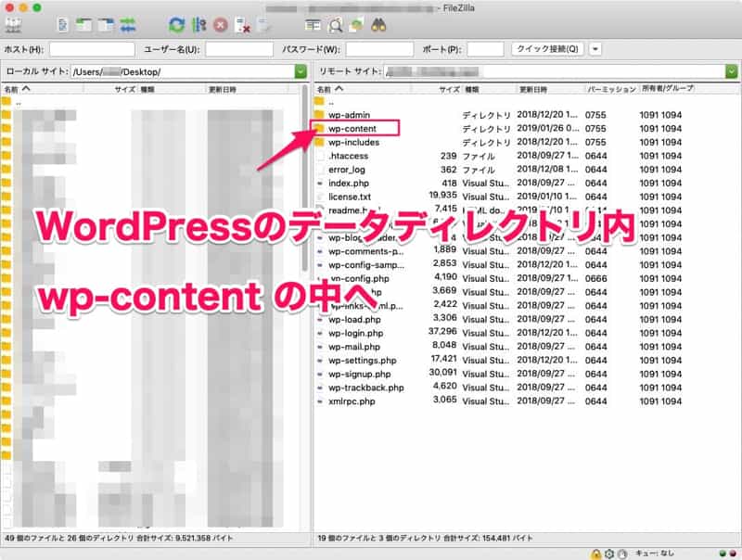Select the wp-signup.php file

pyautogui.click(x=360, y=375)
